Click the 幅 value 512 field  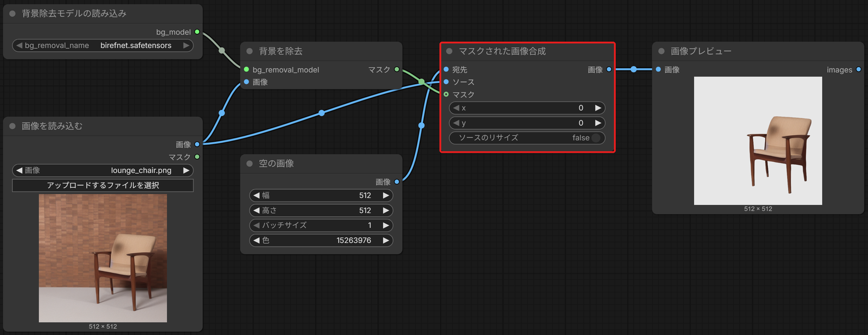point(321,195)
